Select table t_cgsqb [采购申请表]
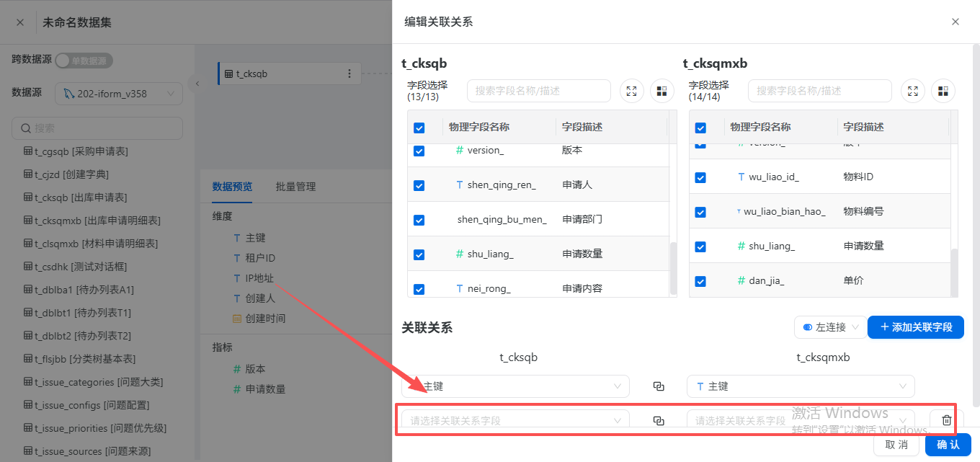This screenshot has height=462, width=980. click(x=76, y=151)
